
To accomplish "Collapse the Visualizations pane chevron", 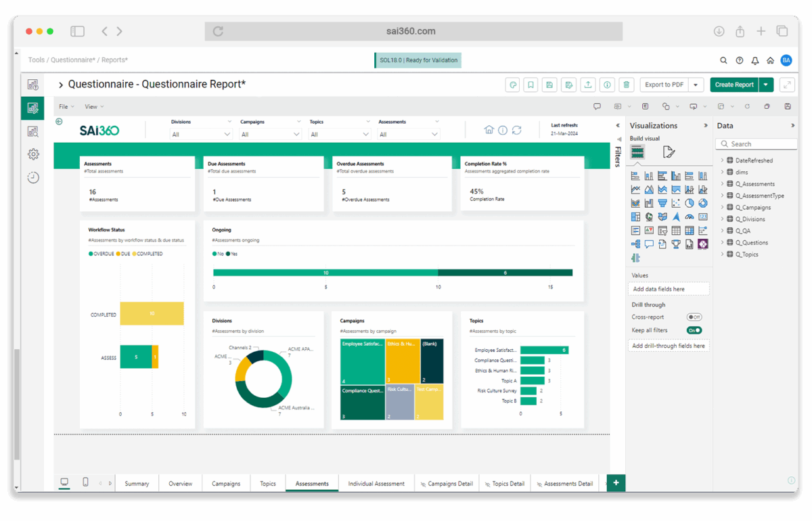I will [706, 126].
